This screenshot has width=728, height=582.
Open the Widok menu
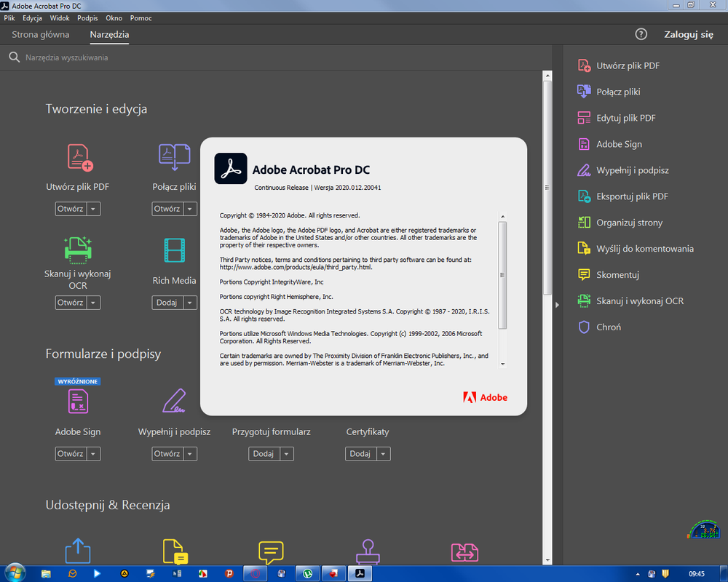(x=60, y=18)
